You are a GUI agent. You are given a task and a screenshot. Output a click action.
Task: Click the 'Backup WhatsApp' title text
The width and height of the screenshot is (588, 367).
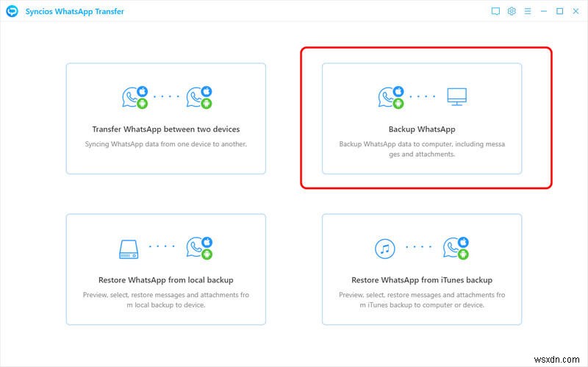[x=422, y=129]
